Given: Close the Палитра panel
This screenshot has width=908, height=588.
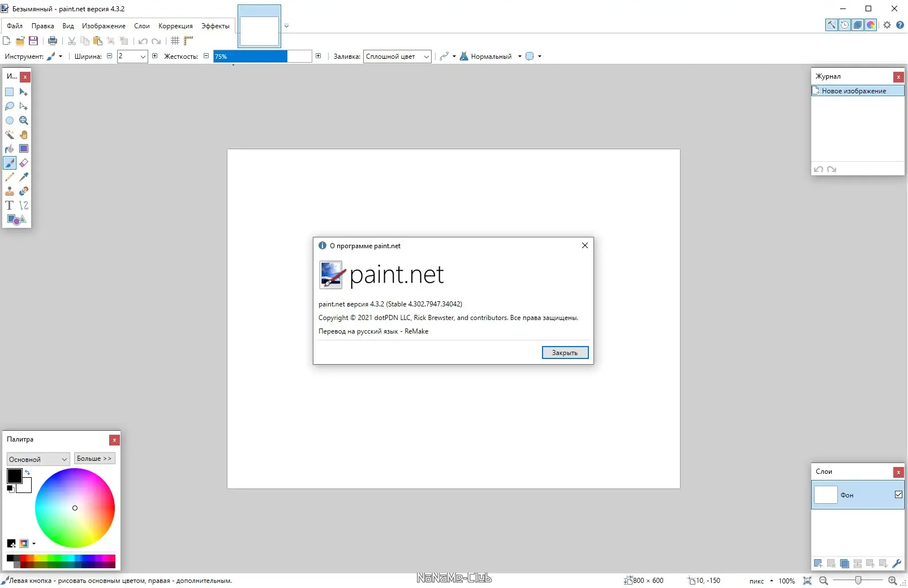Looking at the screenshot, I should [x=114, y=440].
